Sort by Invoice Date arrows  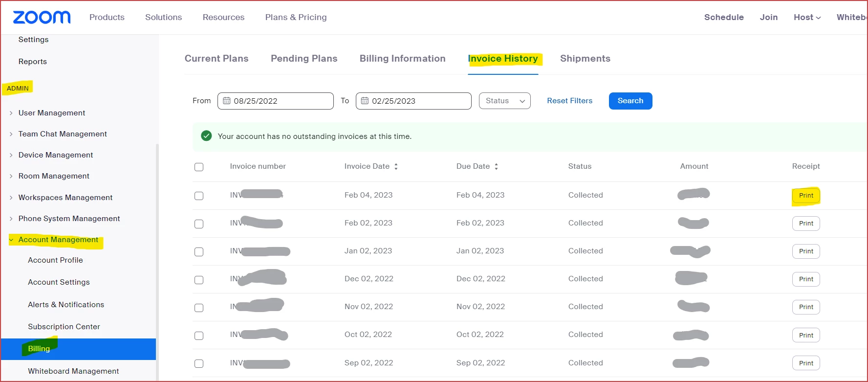pyautogui.click(x=396, y=166)
